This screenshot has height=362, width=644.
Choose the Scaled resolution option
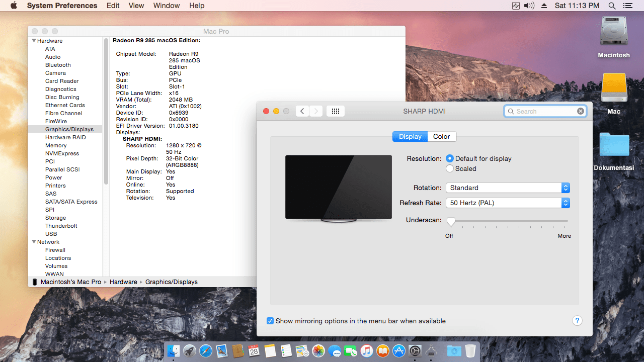(450, 168)
